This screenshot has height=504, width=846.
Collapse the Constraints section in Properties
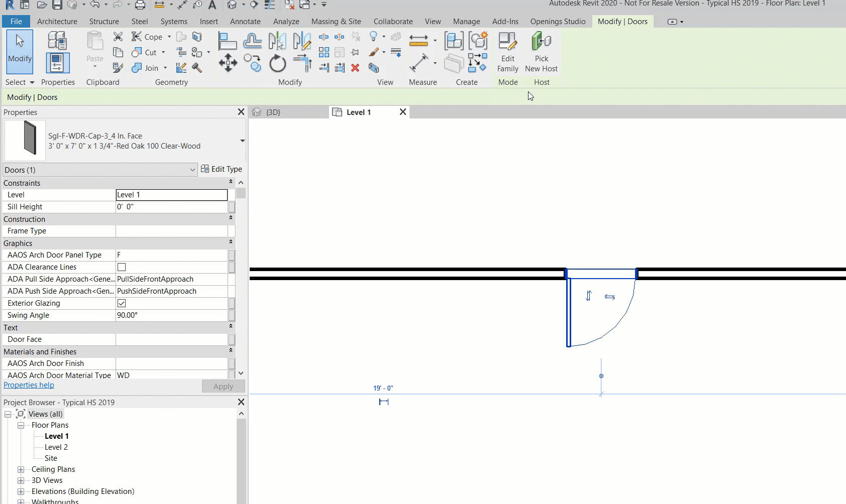point(230,183)
